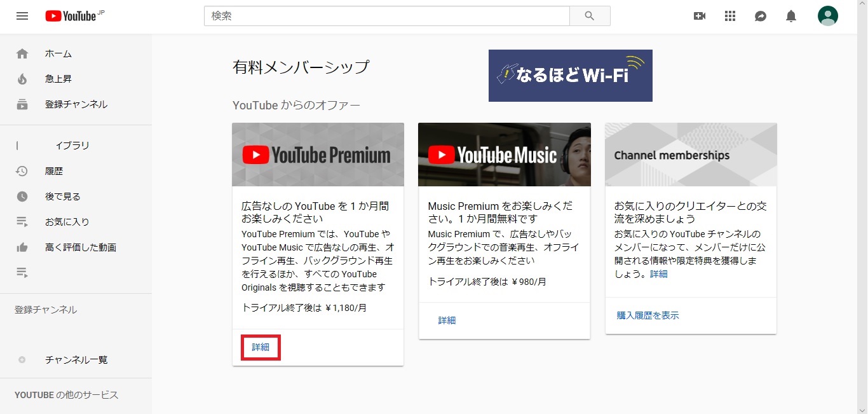Click inside the 検索 search field

(x=386, y=16)
